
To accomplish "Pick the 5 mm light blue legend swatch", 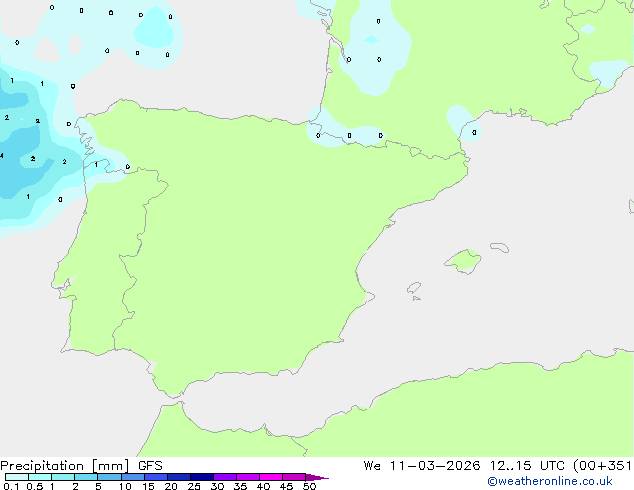I will 109,477.
